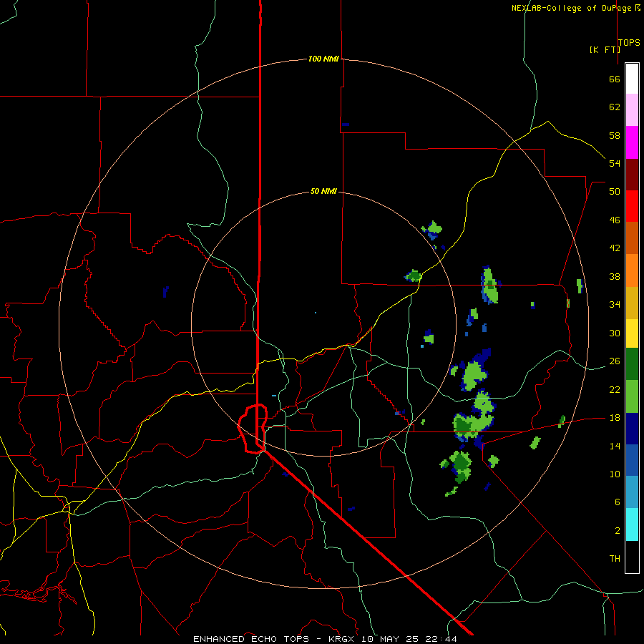Viewport: 644px width, 644px height.
Task: Pick the bright orange legend swatch
Action: 632,270
